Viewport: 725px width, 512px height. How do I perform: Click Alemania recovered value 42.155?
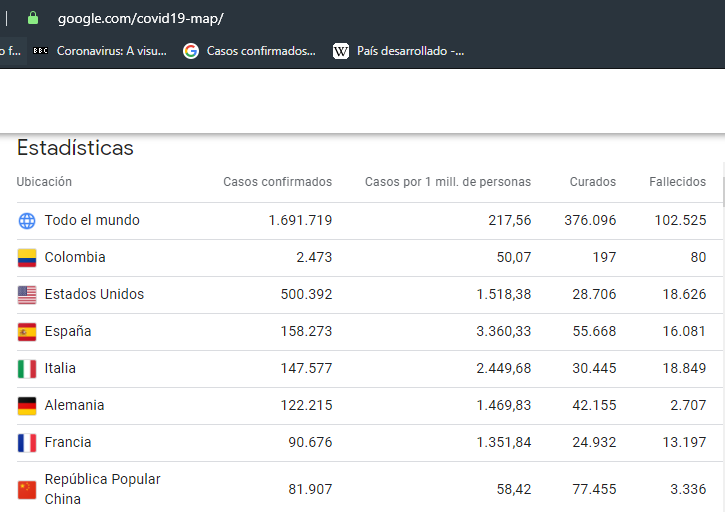click(x=594, y=405)
